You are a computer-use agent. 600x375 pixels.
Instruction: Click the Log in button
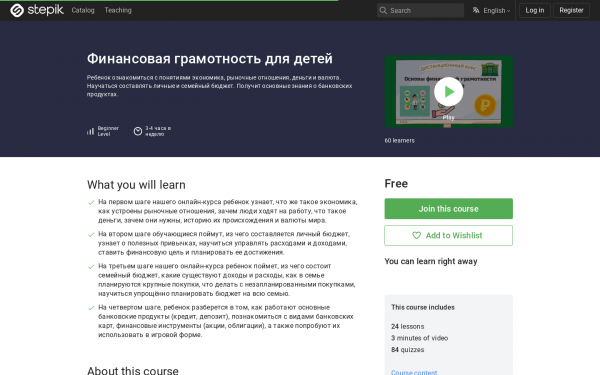point(535,10)
